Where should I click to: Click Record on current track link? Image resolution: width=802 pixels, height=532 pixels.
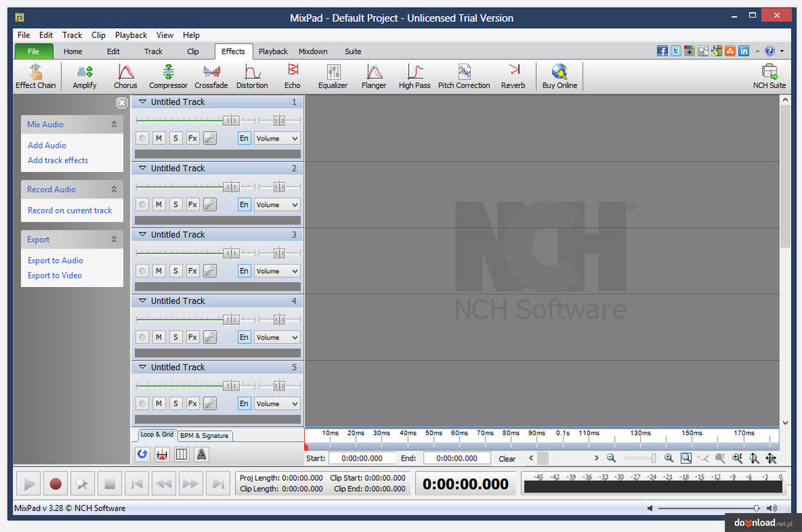(69, 210)
